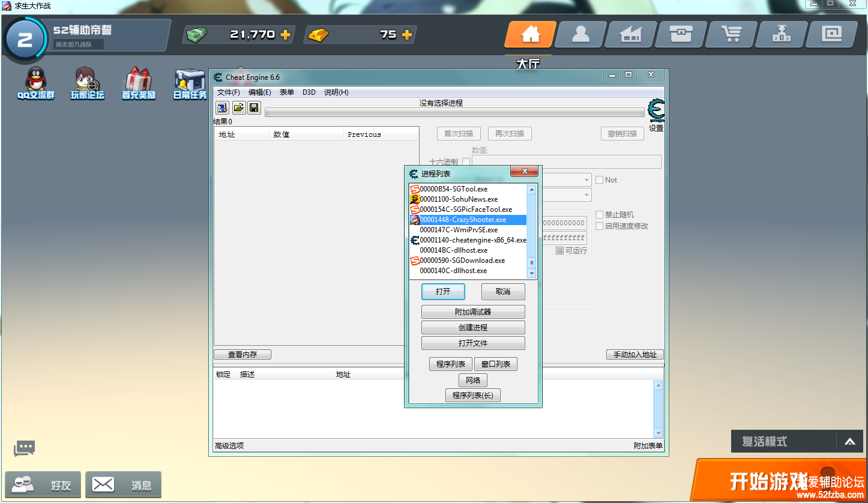
Task: Click the 高级选项 advanced options label
Action: pos(229,446)
